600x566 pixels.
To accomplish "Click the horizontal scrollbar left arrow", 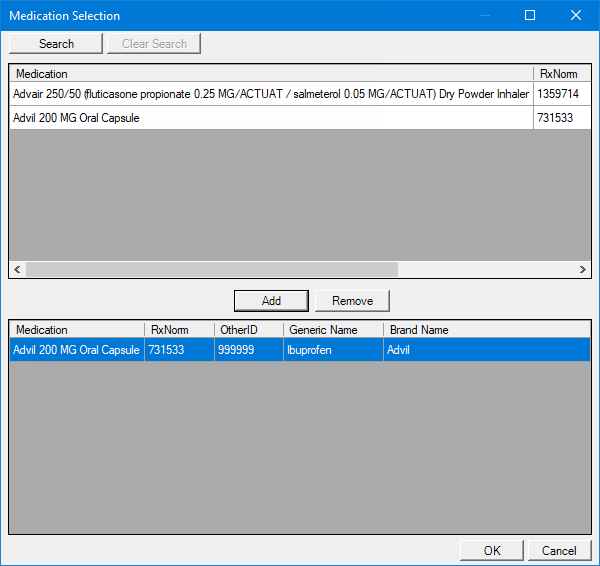I will point(17,269).
